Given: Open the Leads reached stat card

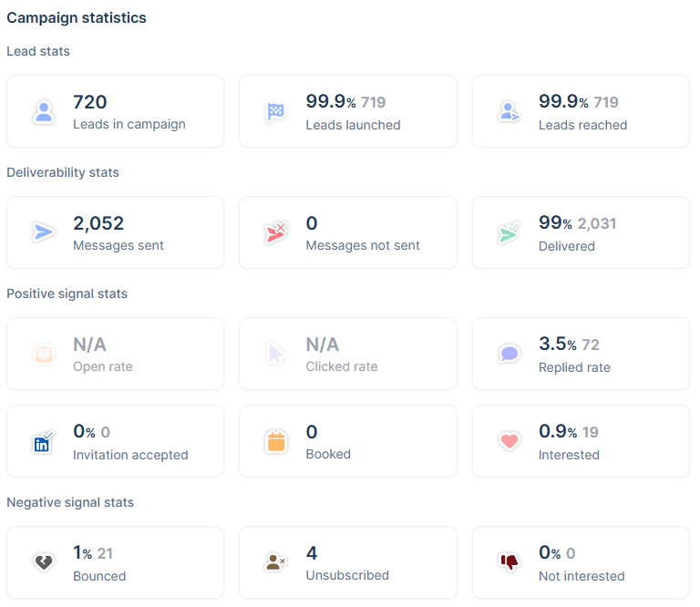Looking at the screenshot, I should 581,111.
